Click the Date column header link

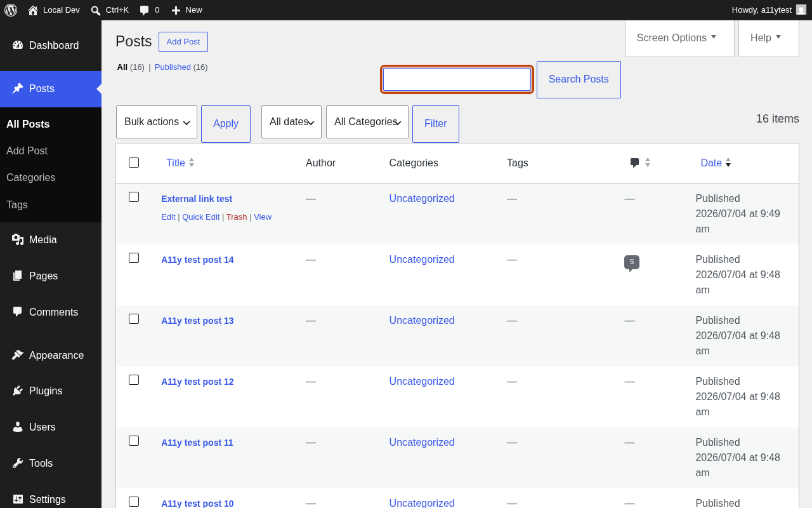711,163
